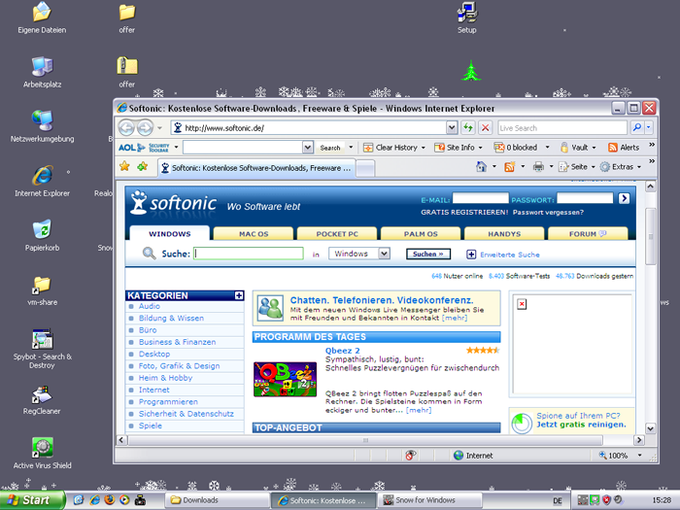This screenshot has height=510, width=680.
Task: Stop loading with the red X icon
Action: click(x=485, y=128)
